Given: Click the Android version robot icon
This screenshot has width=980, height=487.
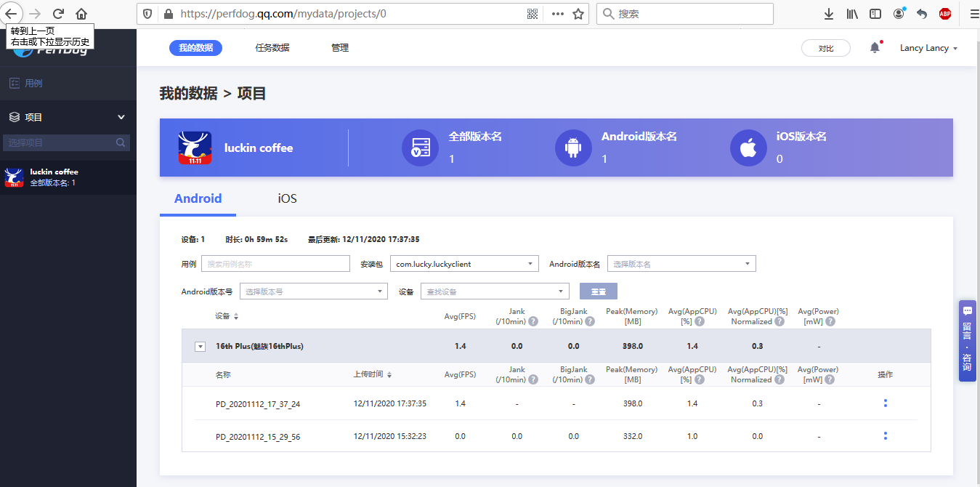Looking at the screenshot, I should pos(573,148).
